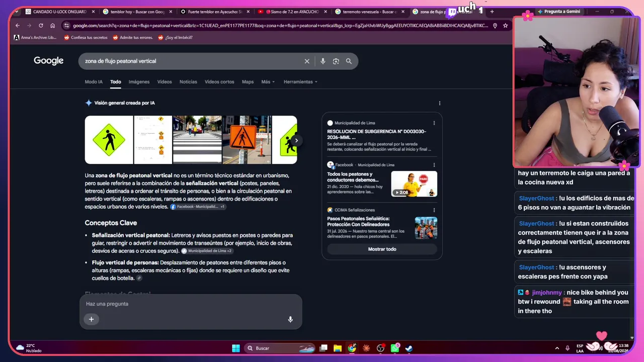
Task: Expand the Municipalidad de Lima +2 sources chip
Action: [207, 251]
